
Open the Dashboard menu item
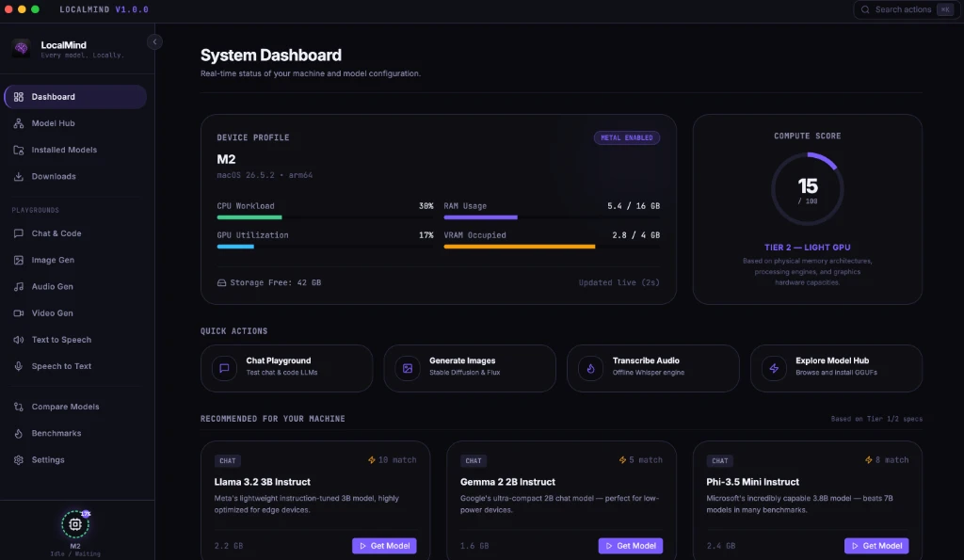click(x=75, y=97)
